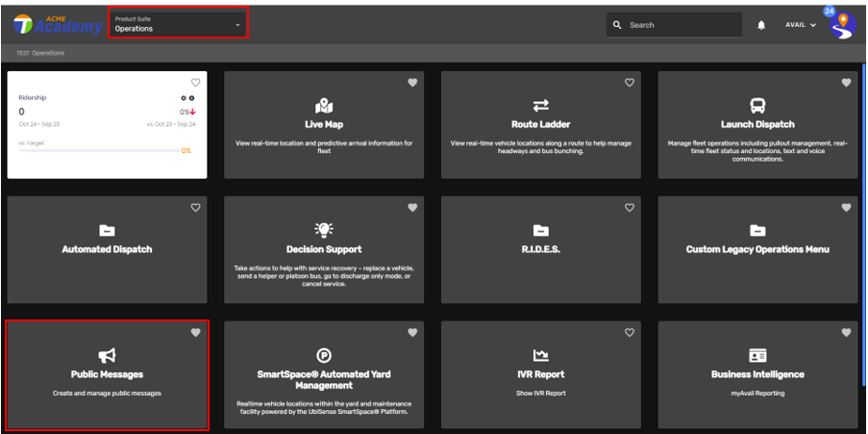868x434 pixels.
Task: Click the search magnifier icon
Action: pyautogui.click(x=618, y=25)
